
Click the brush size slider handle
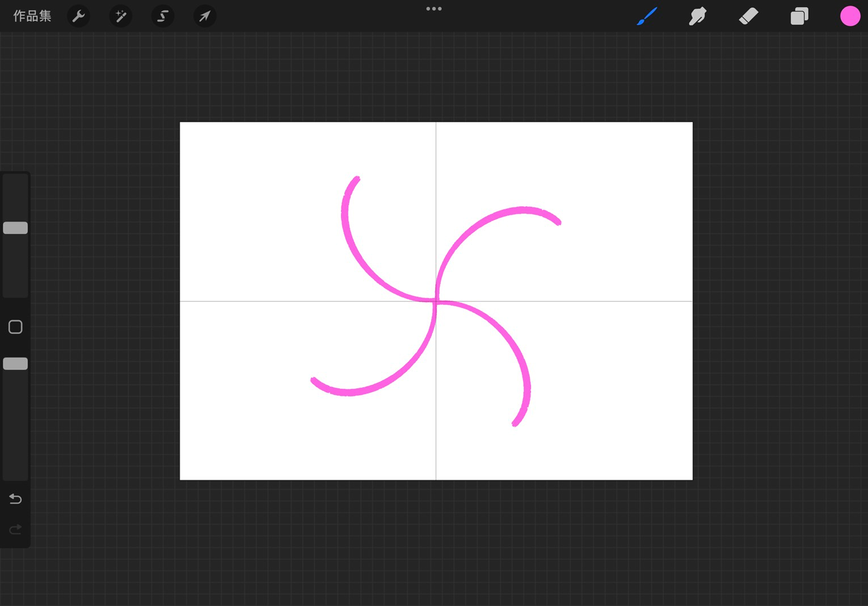15,228
